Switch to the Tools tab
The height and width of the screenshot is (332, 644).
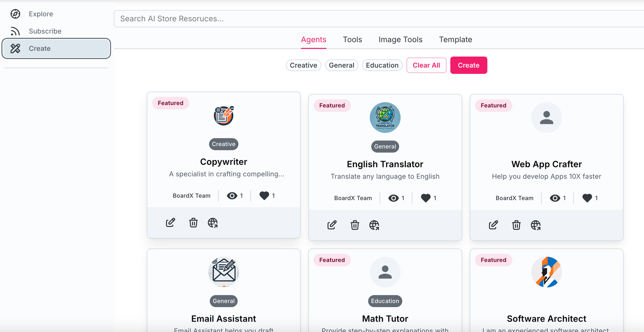353,39
